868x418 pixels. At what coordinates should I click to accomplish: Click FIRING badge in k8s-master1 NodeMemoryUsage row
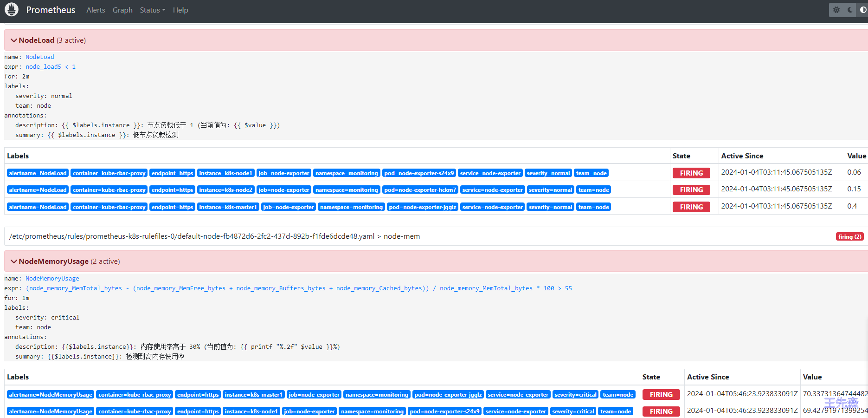tap(661, 395)
